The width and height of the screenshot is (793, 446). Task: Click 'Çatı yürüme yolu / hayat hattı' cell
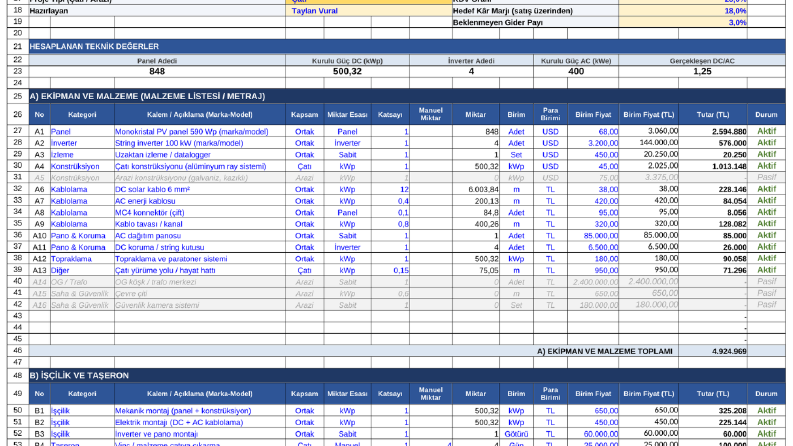200,271
